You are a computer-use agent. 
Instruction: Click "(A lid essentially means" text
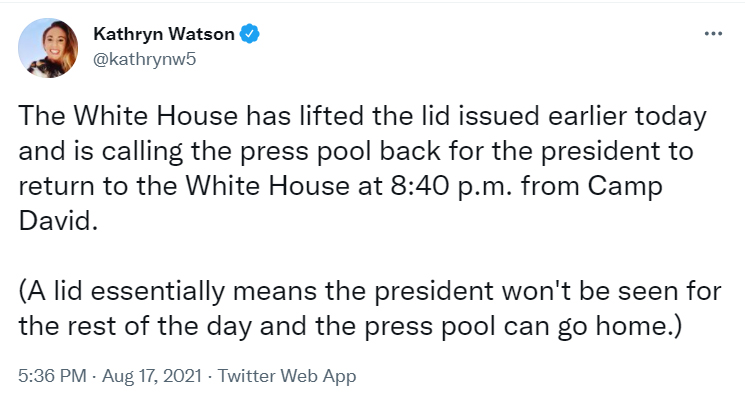(x=167, y=291)
